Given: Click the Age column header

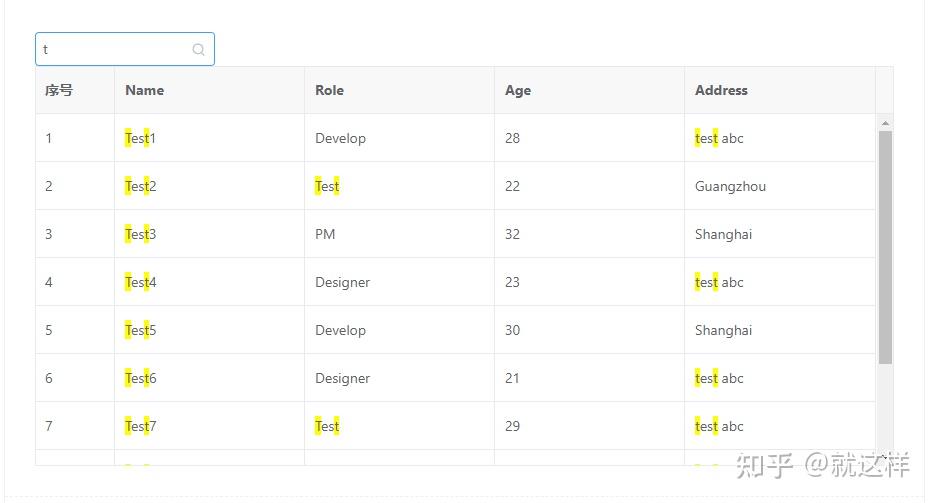Looking at the screenshot, I should (518, 90).
